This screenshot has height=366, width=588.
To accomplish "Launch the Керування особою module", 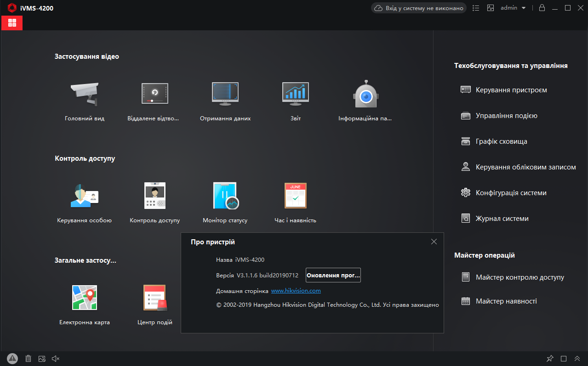I will tap(85, 196).
